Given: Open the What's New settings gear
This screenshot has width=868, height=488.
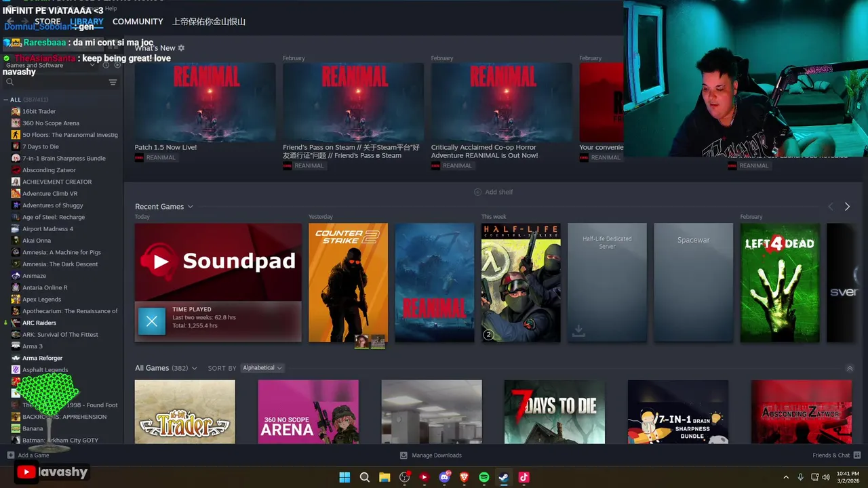Looking at the screenshot, I should (x=181, y=48).
